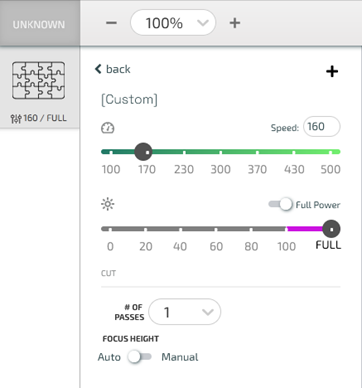Select the UNKNOWN material tab

point(39,24)
